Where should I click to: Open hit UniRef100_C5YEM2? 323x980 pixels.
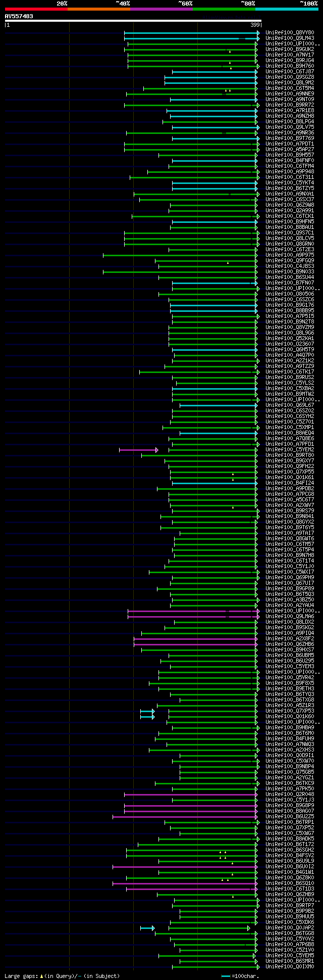(x=290, y=450)
